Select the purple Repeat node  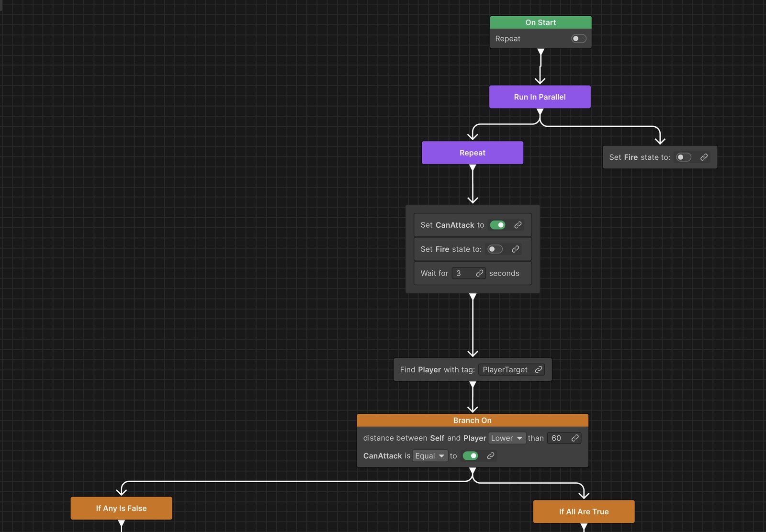(x=473, y=153)
